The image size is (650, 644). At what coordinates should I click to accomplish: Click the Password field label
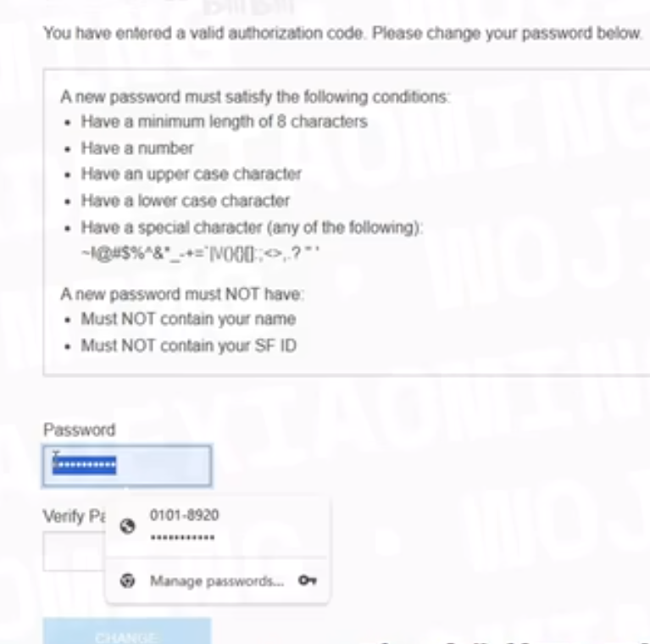(79, 430)
